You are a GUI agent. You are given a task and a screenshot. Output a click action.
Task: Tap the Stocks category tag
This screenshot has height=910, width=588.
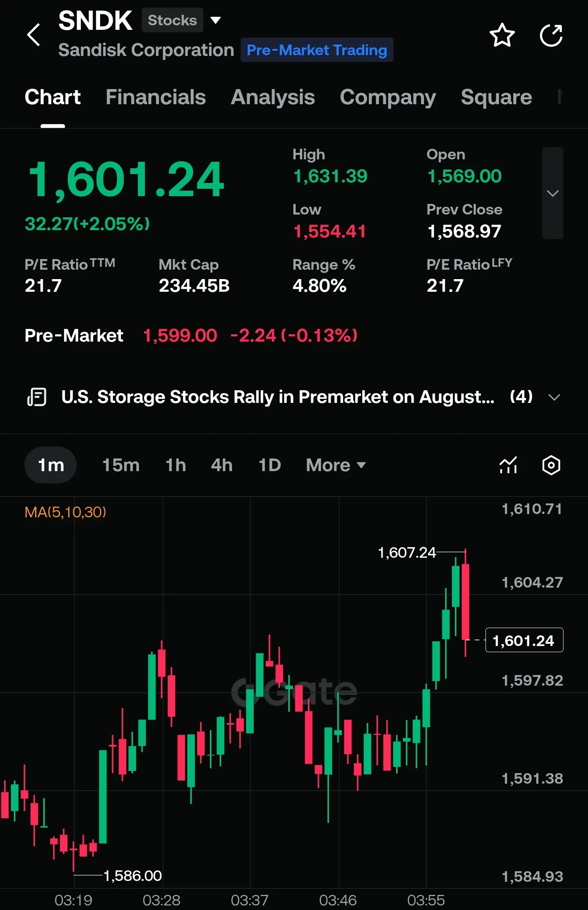point(172,20)
